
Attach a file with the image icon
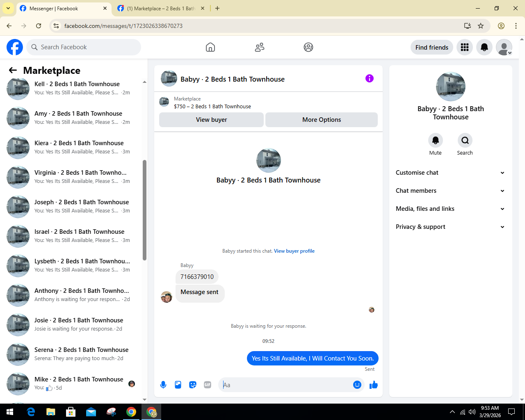(178, 385)
